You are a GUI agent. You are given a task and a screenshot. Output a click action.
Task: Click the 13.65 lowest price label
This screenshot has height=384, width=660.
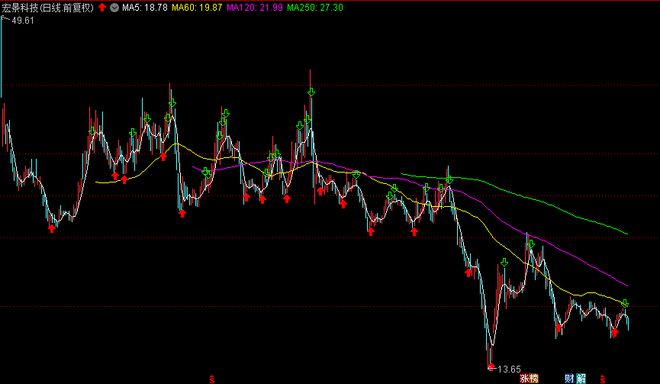point(509,369)
